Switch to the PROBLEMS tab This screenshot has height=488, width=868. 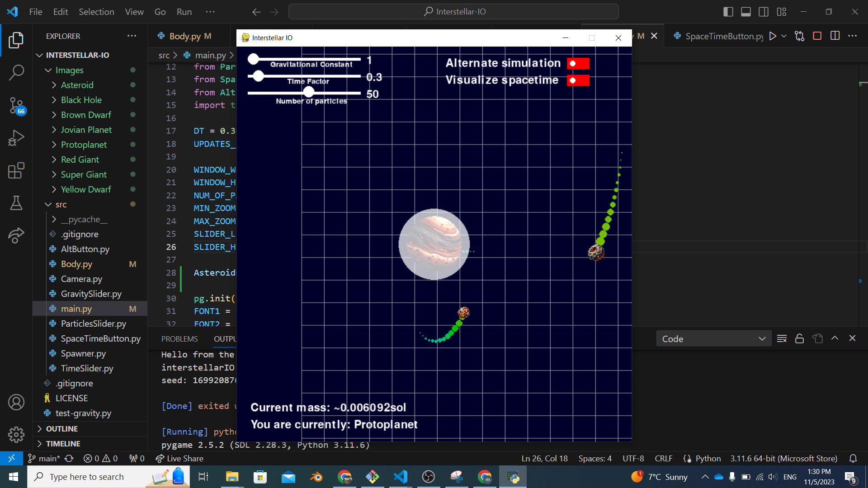(x=179, y=339)
